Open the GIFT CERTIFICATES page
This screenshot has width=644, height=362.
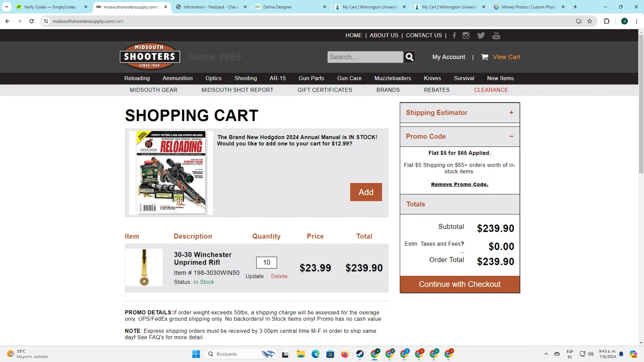[325, 90]
